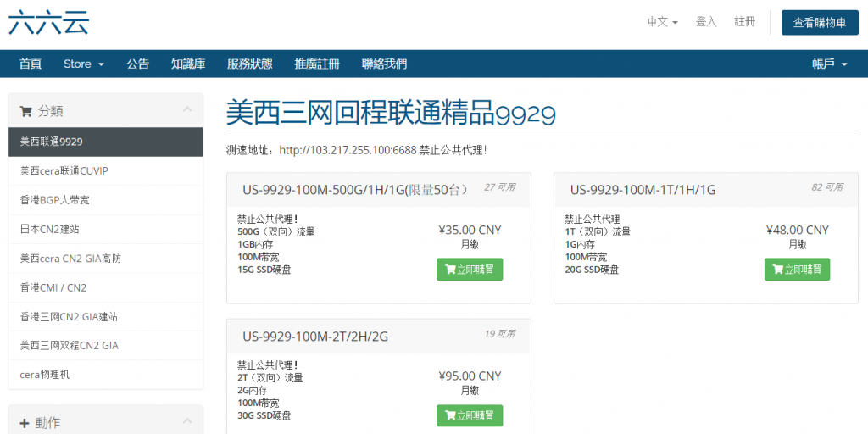Select 美西联通9929 category
The image size is (868, 434).
tap(106, 142)
